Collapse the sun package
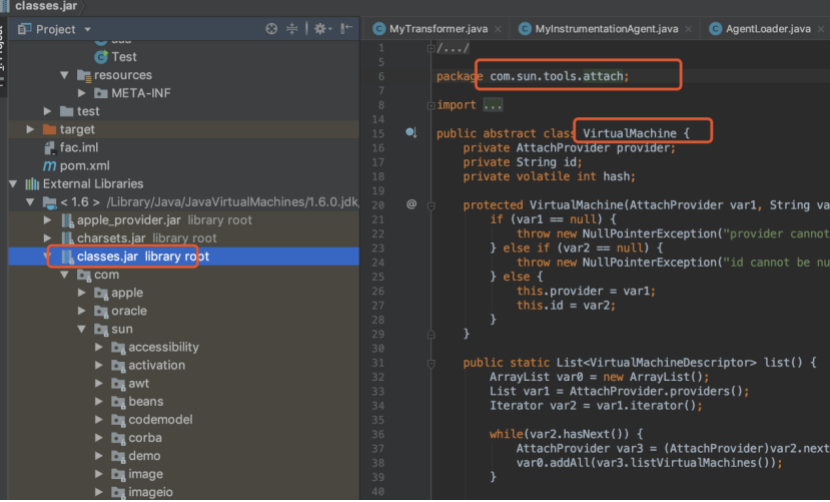Image resolution: width=830 pixels, height=502 pixels. point(82,329)
